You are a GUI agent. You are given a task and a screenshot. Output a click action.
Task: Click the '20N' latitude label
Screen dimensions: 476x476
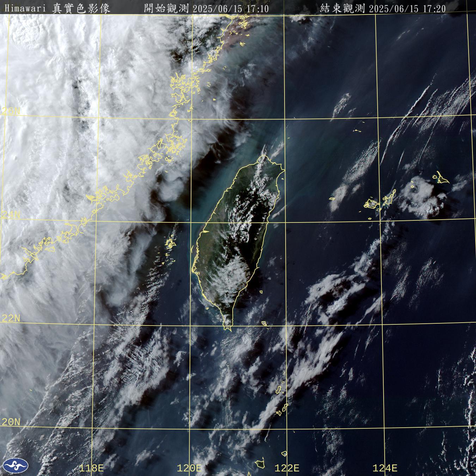click(x=11, y=422)
